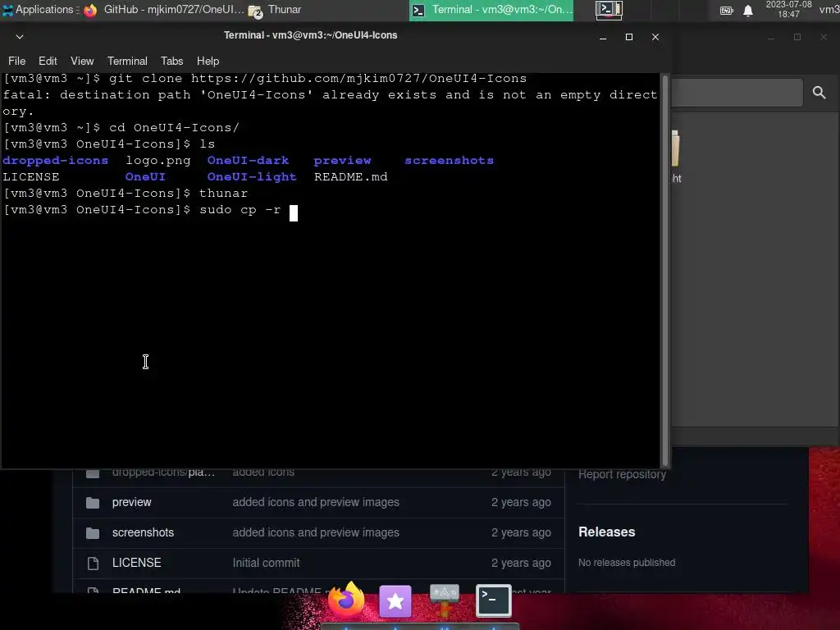Click the workspace switcher icon in the panel

[x=609, y=10]
